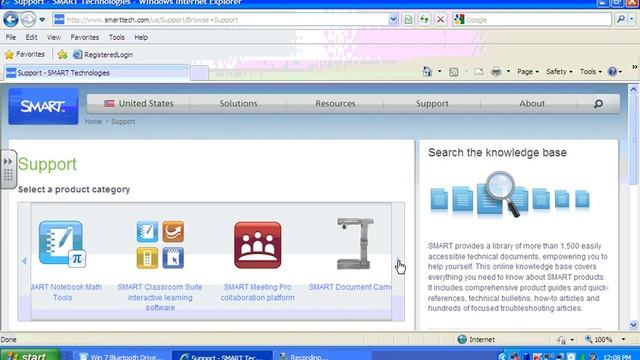Click the blue Help question mark icon
The width and height of the screenshot is (640, 360).
point(612,72)
